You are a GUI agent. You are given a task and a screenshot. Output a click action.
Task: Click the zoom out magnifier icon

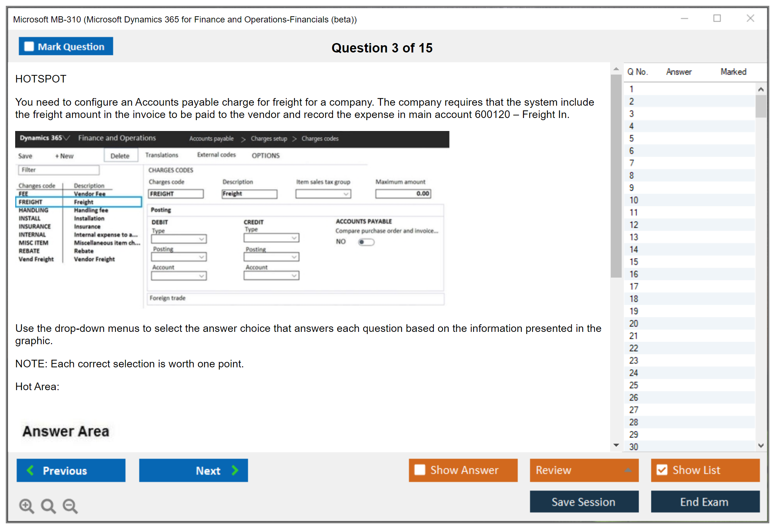coord(70,506)
